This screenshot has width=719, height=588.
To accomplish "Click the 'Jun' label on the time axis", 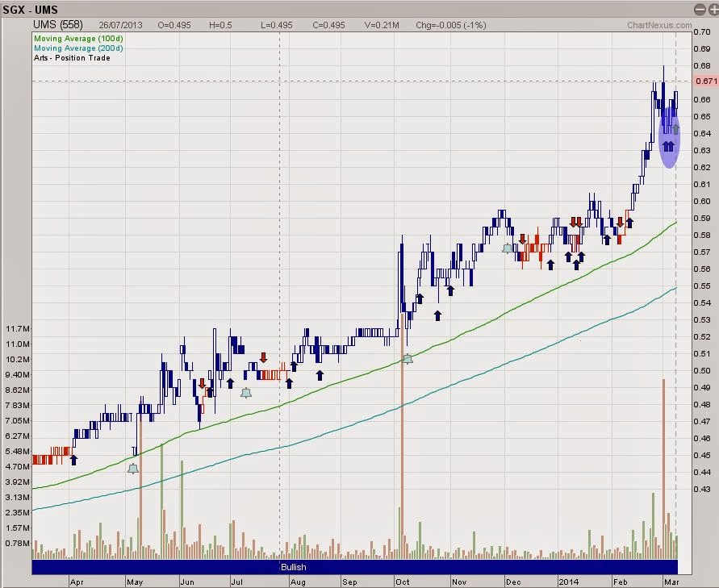I will (187, 582).
